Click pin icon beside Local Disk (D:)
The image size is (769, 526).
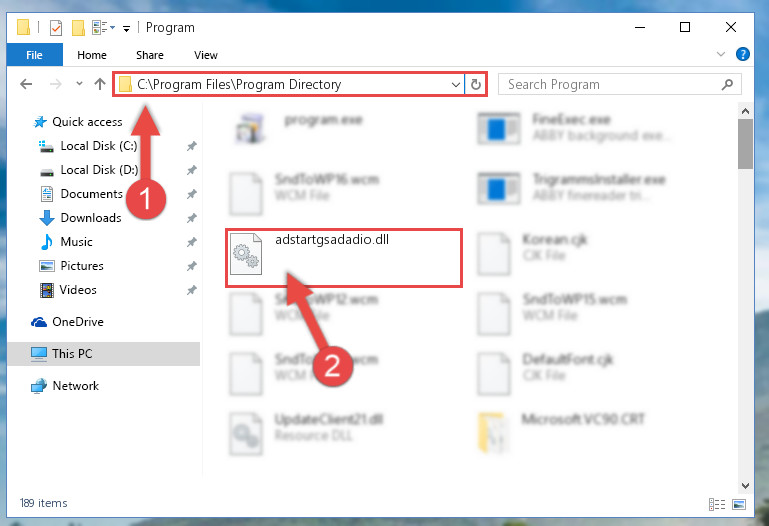point(191,170)
